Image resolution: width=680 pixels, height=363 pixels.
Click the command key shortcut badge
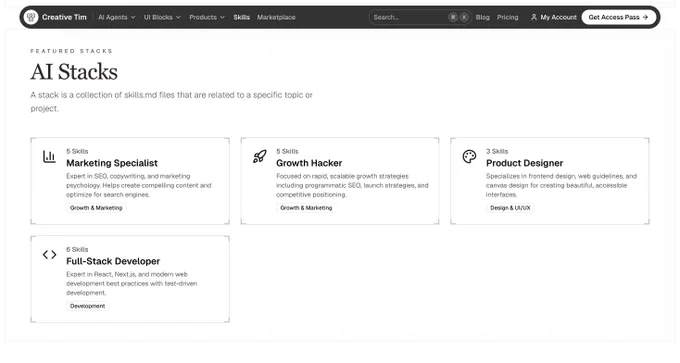tap(453, 17)
